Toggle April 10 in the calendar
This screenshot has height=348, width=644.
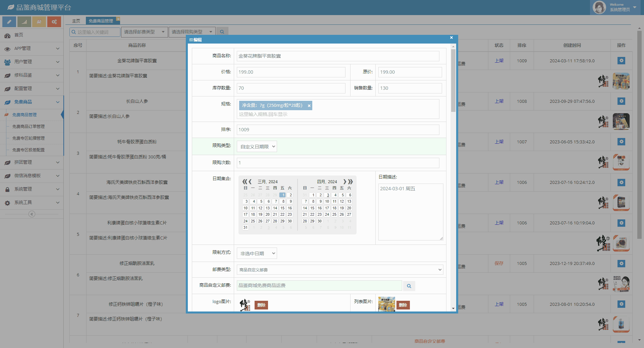point(327,201)
